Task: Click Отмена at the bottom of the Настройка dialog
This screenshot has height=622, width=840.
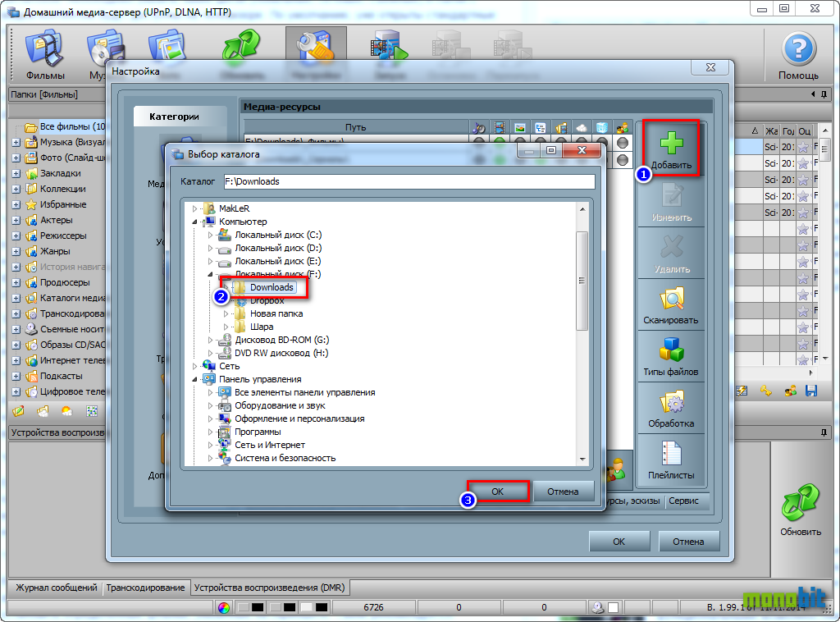Action: point(688,542)
